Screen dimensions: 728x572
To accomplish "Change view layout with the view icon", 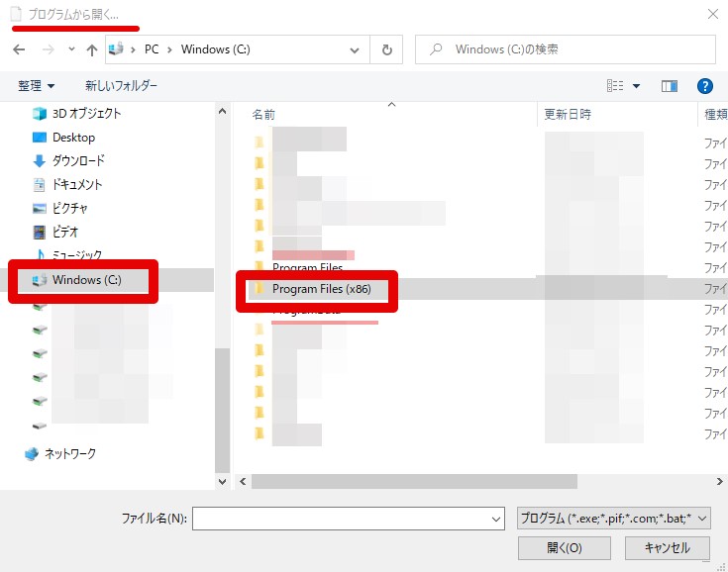I will (x=615, y=86).
